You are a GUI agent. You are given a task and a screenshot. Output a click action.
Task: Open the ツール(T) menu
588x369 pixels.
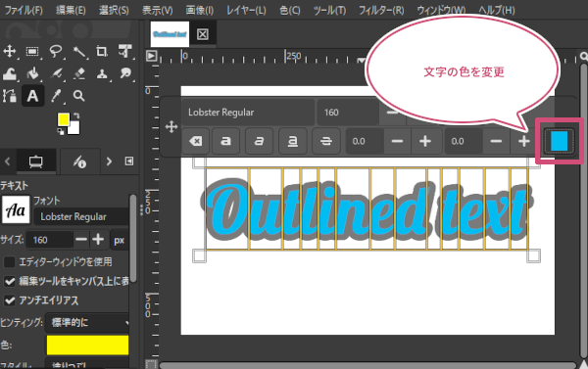pos(329,10)
